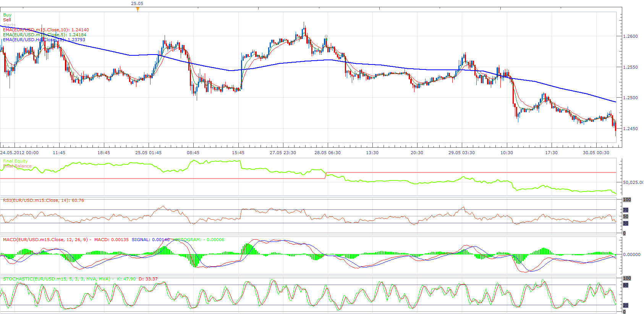Viewport: 644px width, 314px height.
Task: Click the red EMA m15 Close 10 legend
Action: (46, 30)
